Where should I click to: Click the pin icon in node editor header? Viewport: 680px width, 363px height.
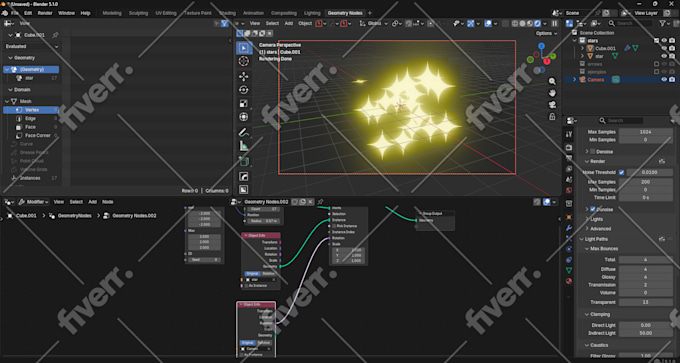click(x=320, y=202)
